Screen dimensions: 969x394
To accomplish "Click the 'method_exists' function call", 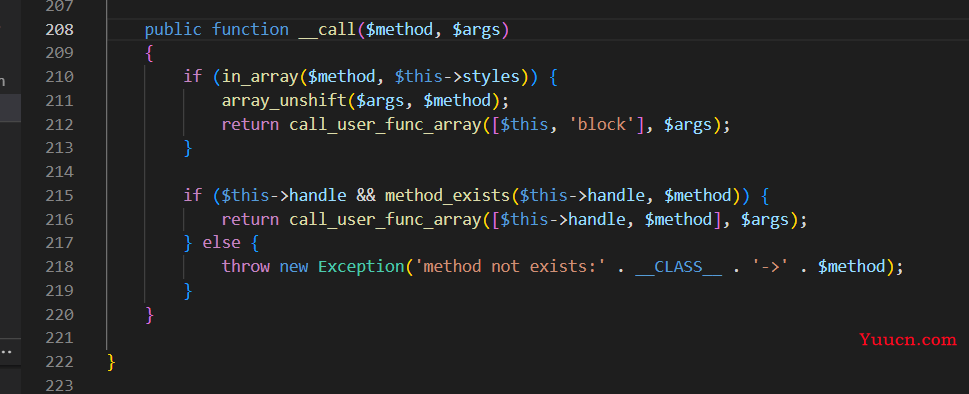I will coord(447,196).
